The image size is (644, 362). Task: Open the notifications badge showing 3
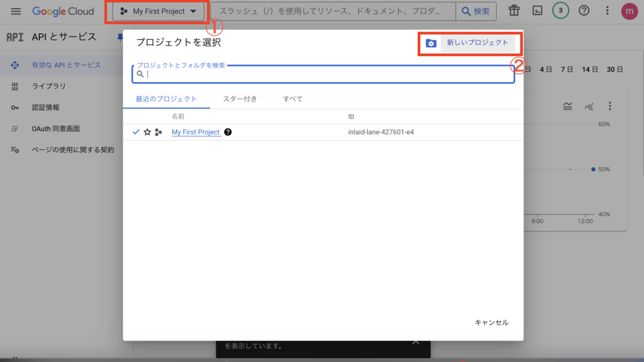coord(560,11)
